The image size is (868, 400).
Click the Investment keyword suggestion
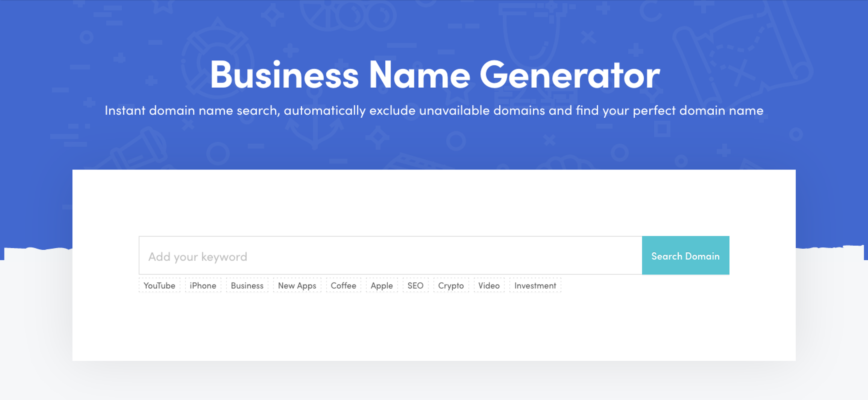click(x=535, y=285)
